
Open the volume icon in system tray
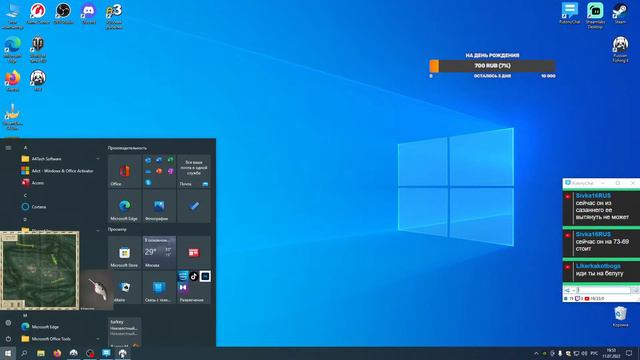[584, 353]
